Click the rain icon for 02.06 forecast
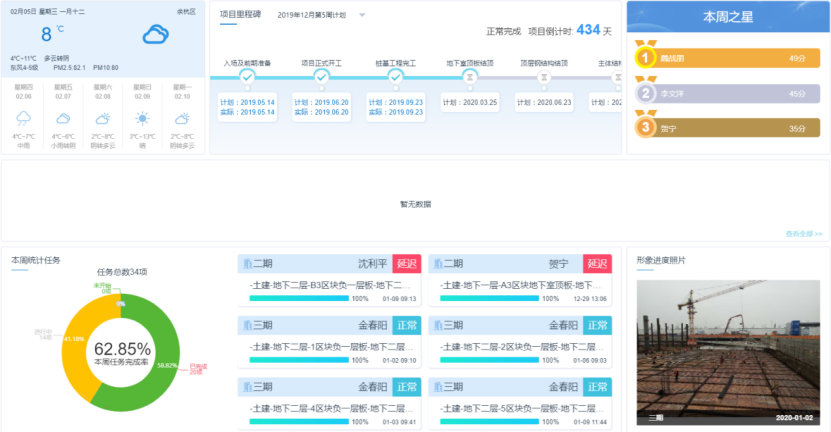831x432 pixels. tap(25, 118)
